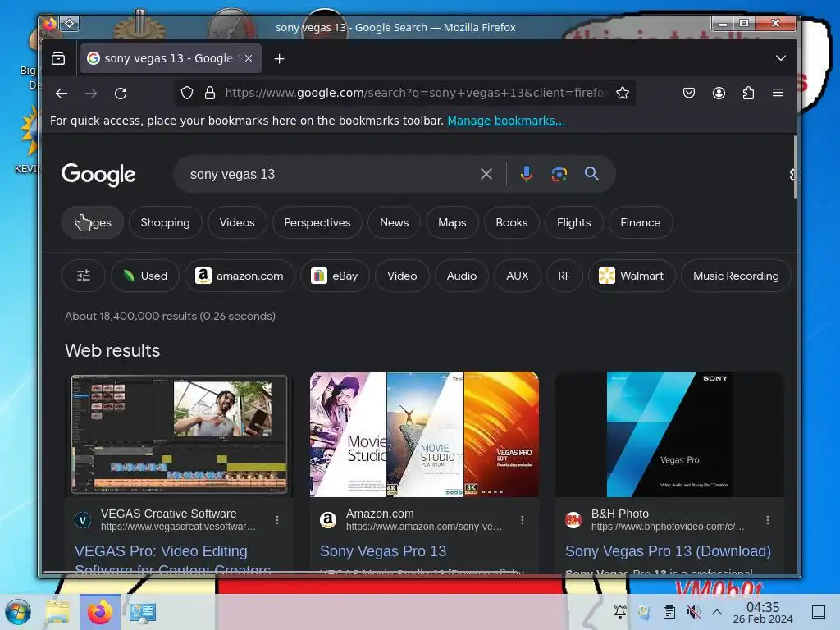Search by image with Google Lens icon
840x630 pixels.
pyautogui.click(x=559, y=174)
